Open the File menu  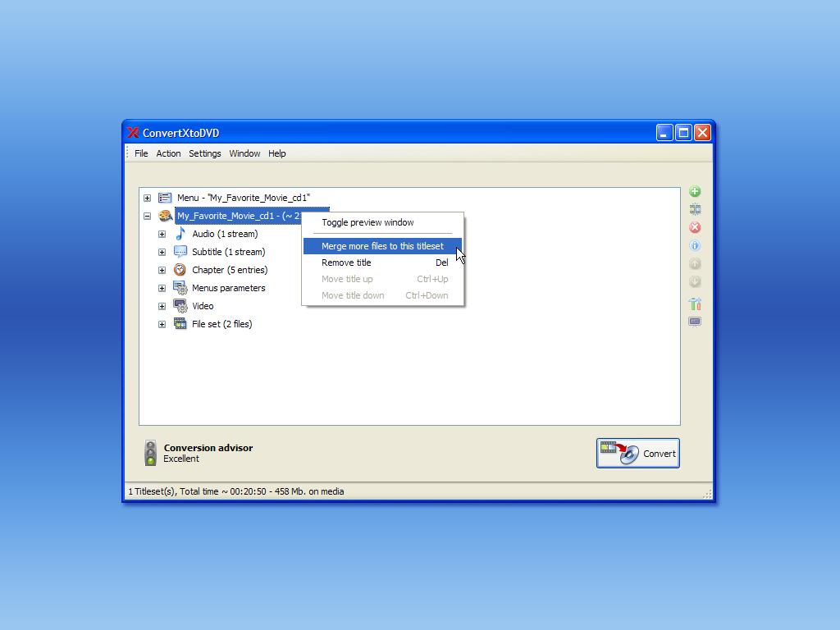pyautogui.click(x=141, y=153)
